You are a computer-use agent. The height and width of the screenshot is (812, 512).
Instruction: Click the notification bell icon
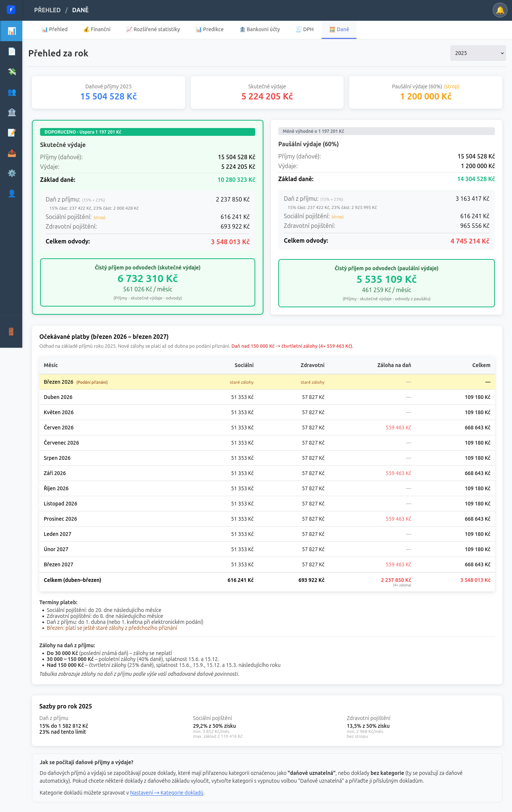[500, 10]
